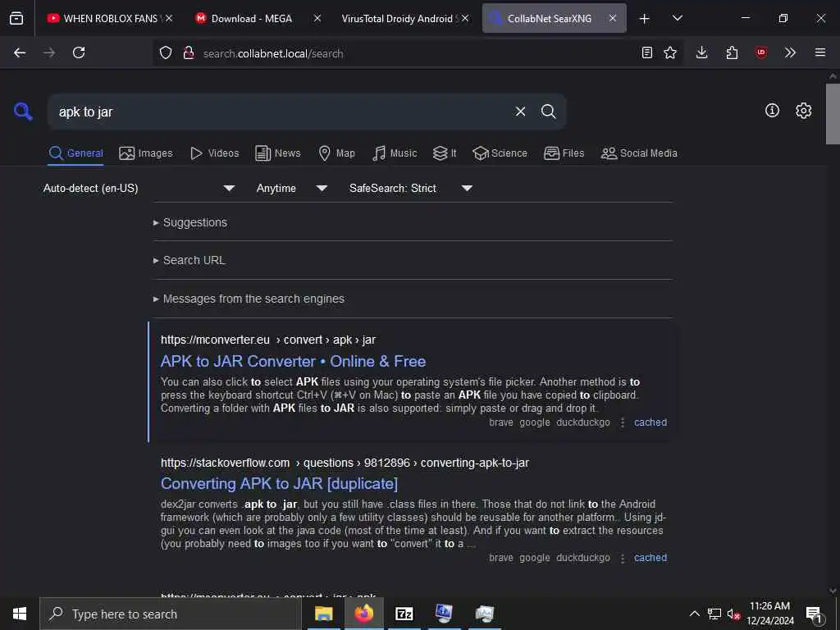
Task: Click the muted volume tray icon
Action: (733, 614)
